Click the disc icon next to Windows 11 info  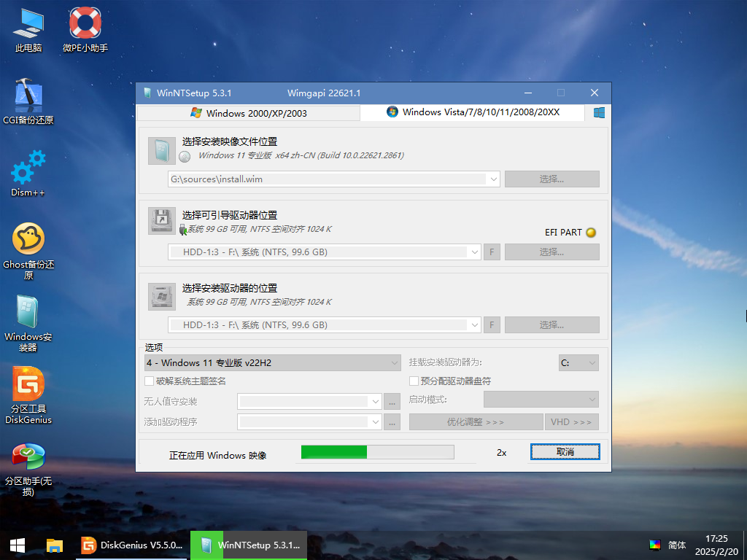(185, 156)
